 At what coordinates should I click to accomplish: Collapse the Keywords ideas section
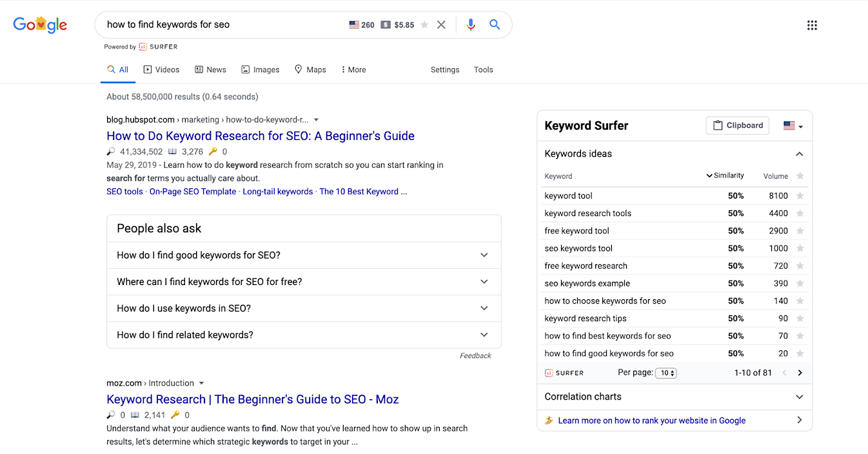[x=800, y=154]
